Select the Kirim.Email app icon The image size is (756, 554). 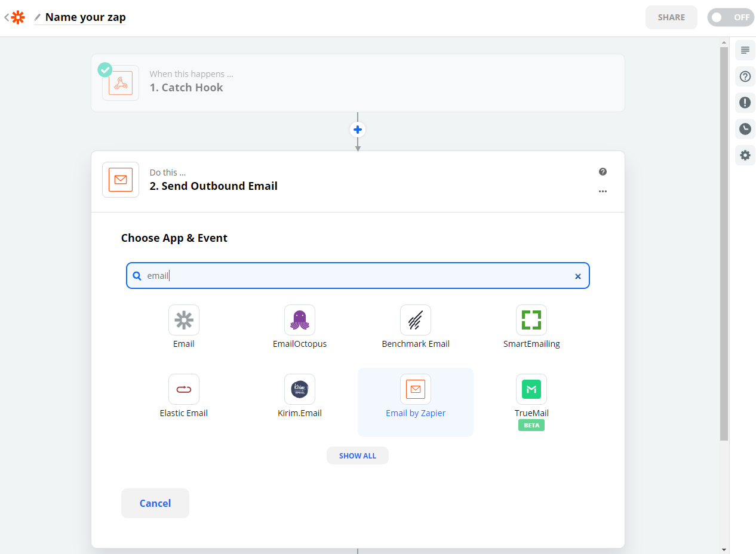pos(300,389)
